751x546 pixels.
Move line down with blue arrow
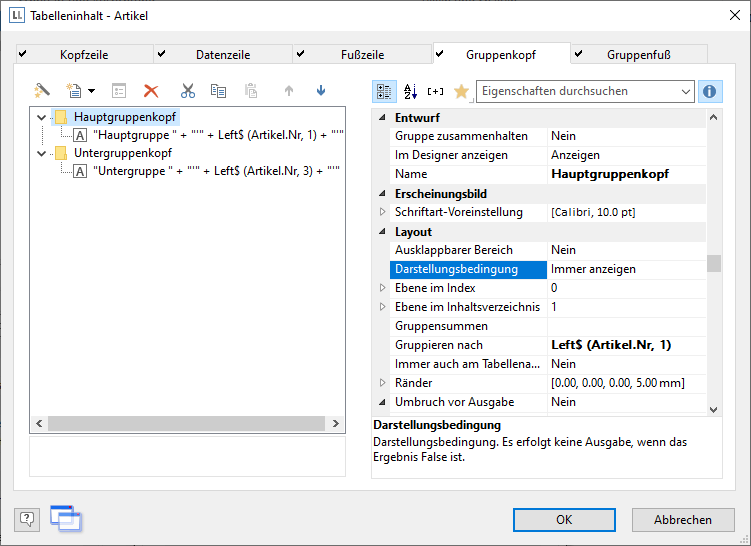tap(321, 91)
